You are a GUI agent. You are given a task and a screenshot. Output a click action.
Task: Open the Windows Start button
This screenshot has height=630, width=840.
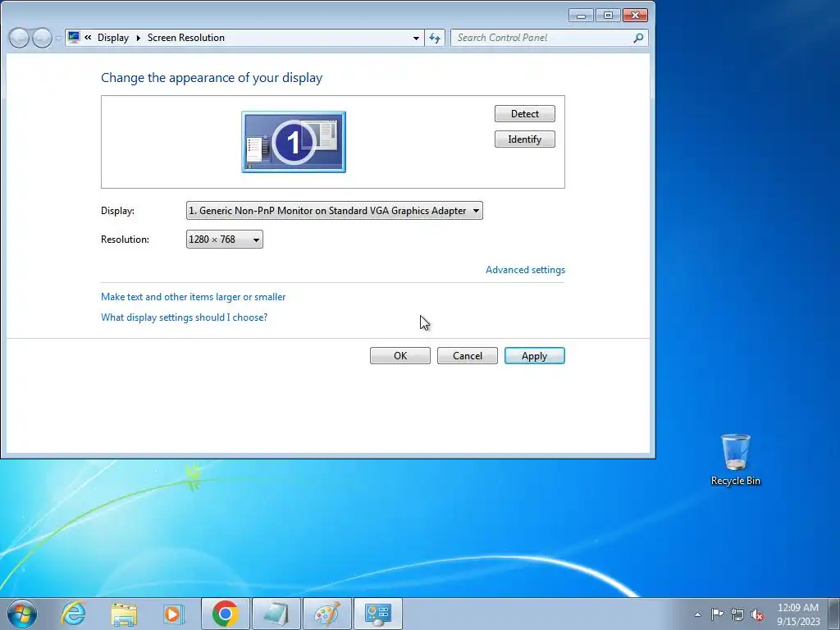coord(22,614)
